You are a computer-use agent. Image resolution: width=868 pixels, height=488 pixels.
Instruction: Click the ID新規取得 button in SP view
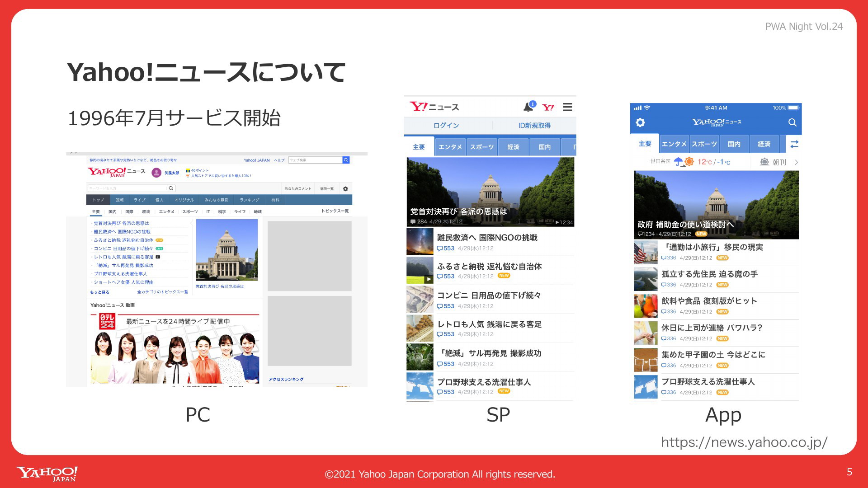534,126
